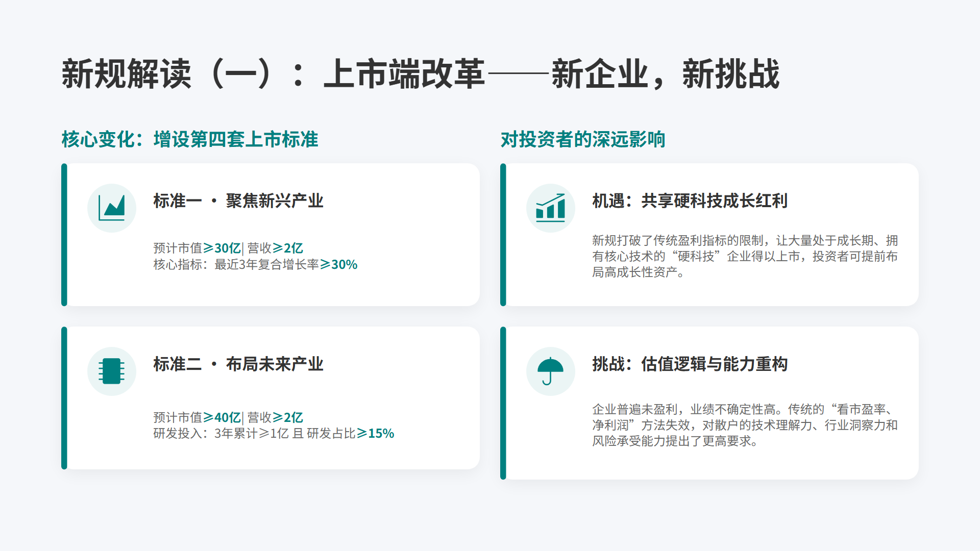Click the paragraph starting with 企业普遍未盈利
This screenshot has width=980, height=551.
(744, 425)
